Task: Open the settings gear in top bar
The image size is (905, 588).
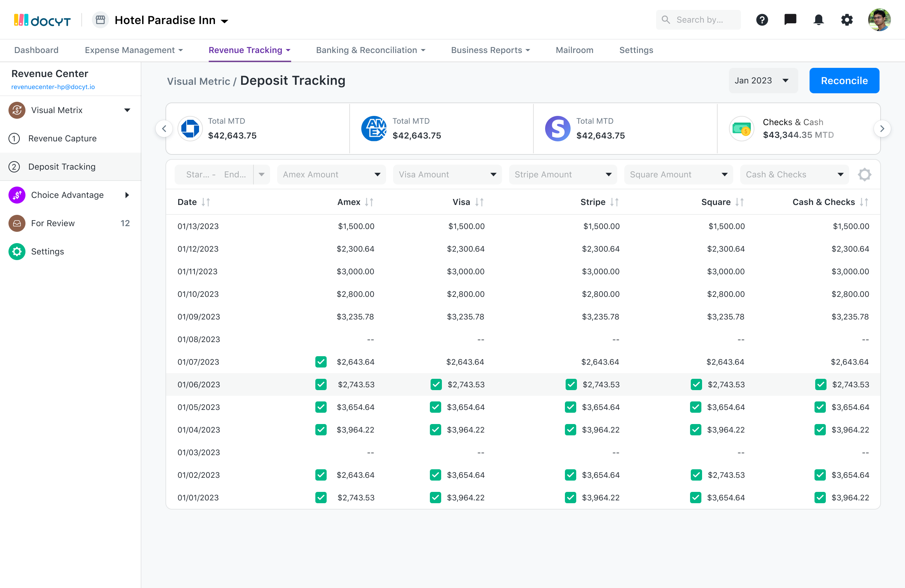Action: (847, 19)
